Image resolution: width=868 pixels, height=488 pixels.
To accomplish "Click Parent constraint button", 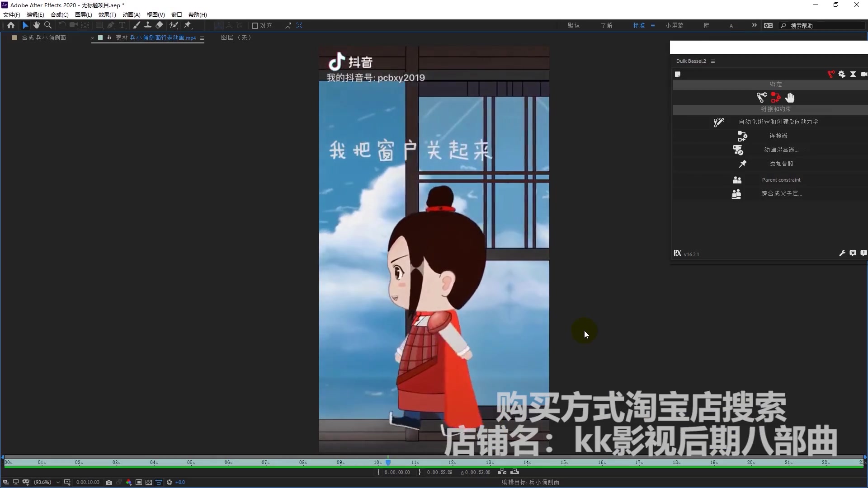I will (x=781, y=180).
